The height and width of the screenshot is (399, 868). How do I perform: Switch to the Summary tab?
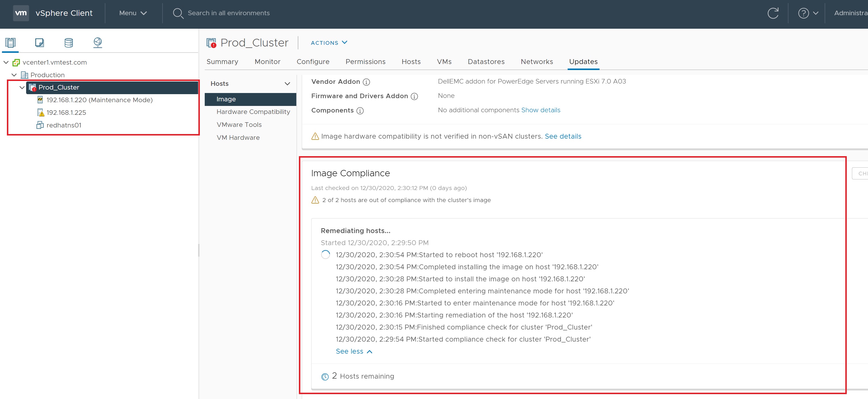223,62
